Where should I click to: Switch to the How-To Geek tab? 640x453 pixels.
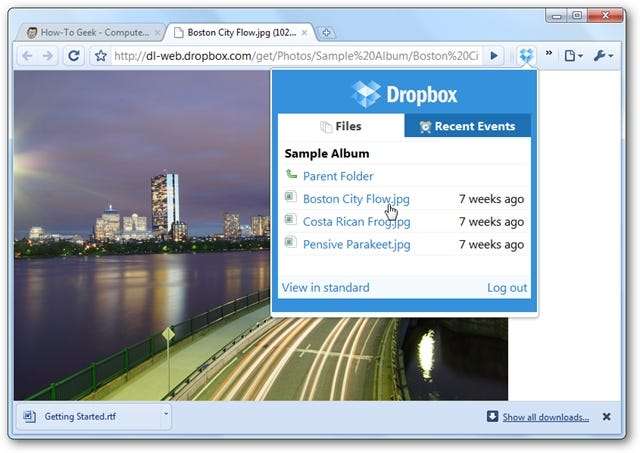tap(90, 33)
